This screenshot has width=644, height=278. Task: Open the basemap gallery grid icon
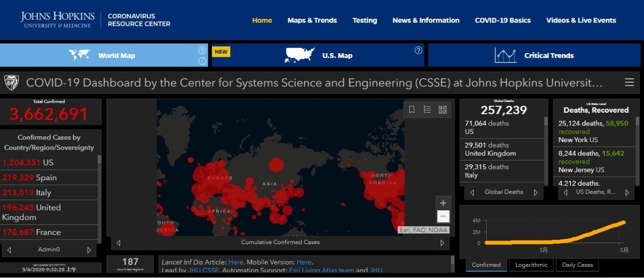[x=442, y=109]
